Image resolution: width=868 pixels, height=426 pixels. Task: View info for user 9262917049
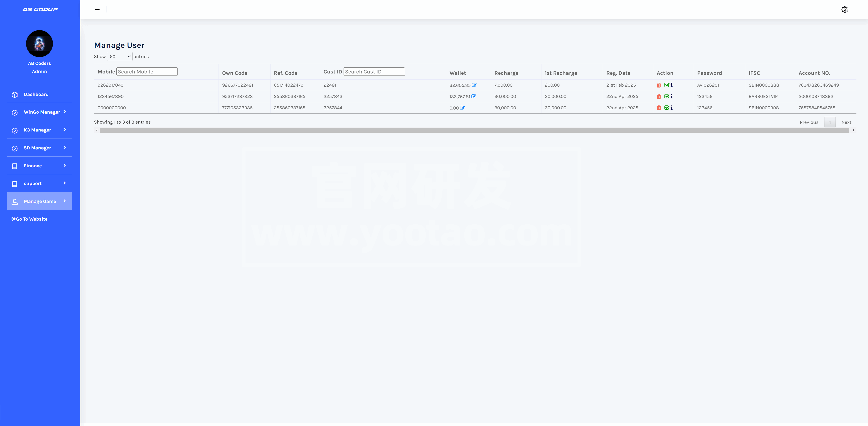coord(671,85)
